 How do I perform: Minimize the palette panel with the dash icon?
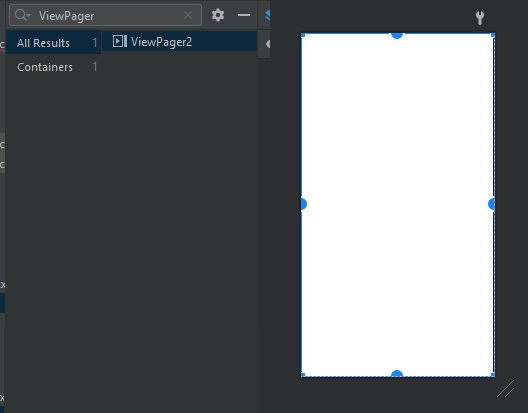pos(244,15)
